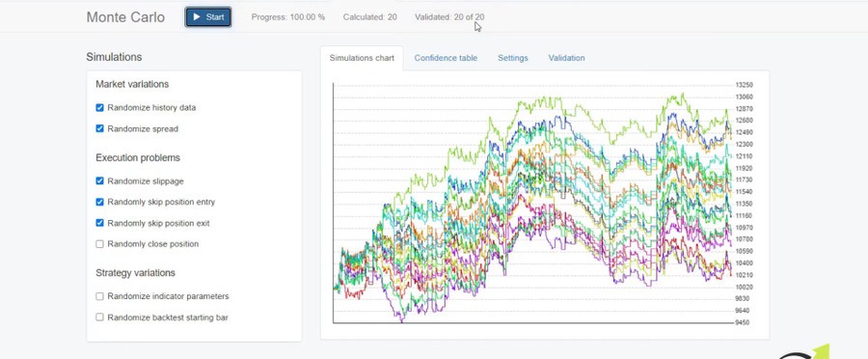Click the Monte Carlo page title

click(125, 17)
